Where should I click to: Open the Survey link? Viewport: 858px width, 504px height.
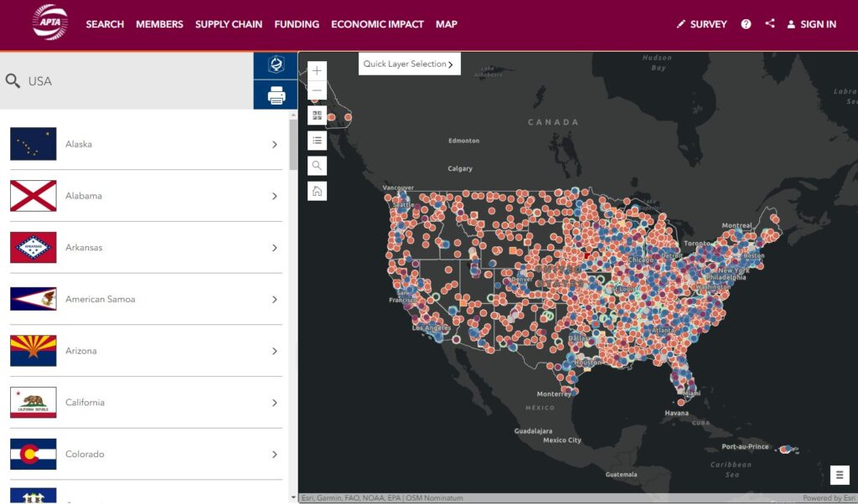tap(701, 24)
